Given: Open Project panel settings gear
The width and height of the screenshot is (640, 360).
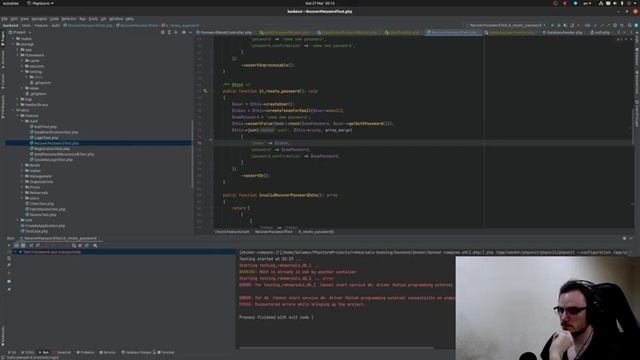Looking at the screenshot, I should pyautogui.click(x=184, y=32).
